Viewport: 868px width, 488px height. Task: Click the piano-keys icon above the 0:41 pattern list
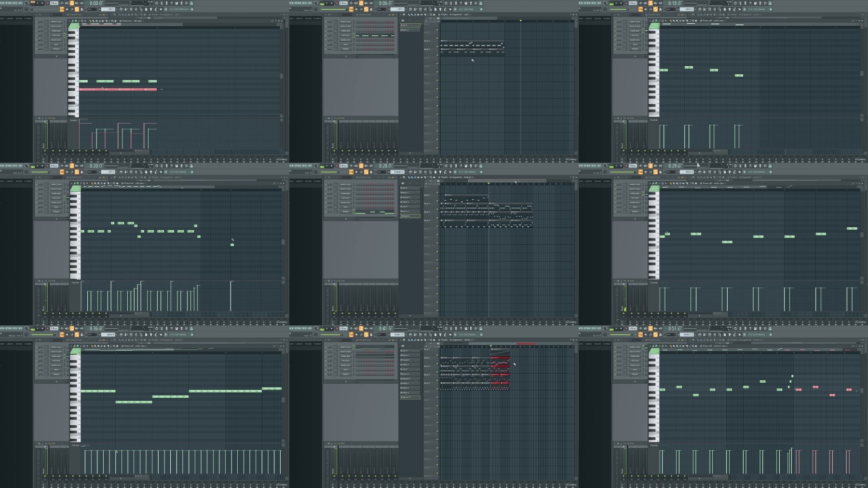click(x=403, y=346)
